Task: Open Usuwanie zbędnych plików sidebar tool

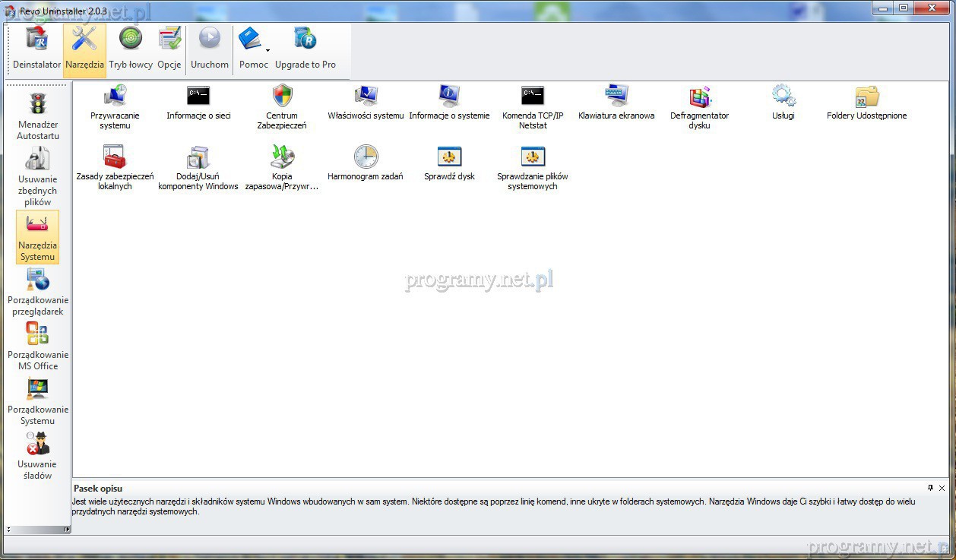Action: point(37,175)
